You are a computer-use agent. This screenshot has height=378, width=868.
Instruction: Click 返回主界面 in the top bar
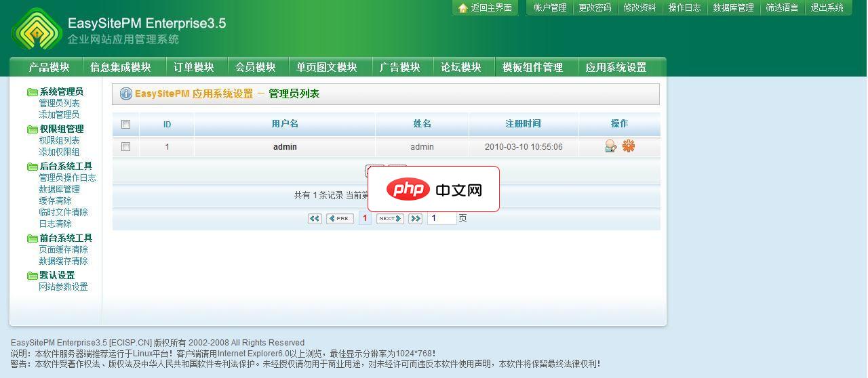coord(492,8)
